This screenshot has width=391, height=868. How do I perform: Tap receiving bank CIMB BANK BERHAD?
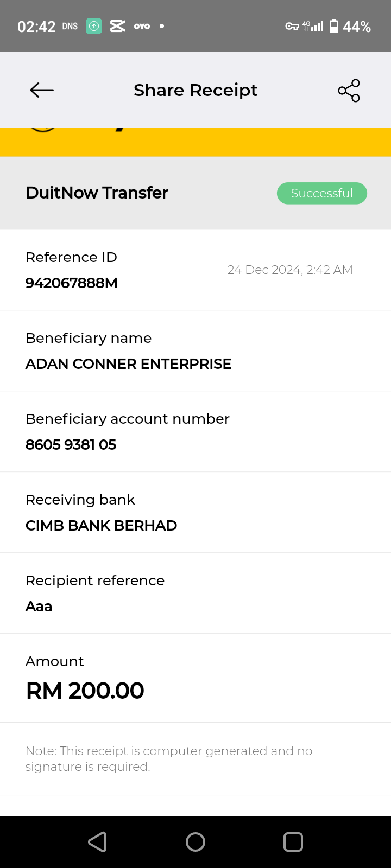101,526
